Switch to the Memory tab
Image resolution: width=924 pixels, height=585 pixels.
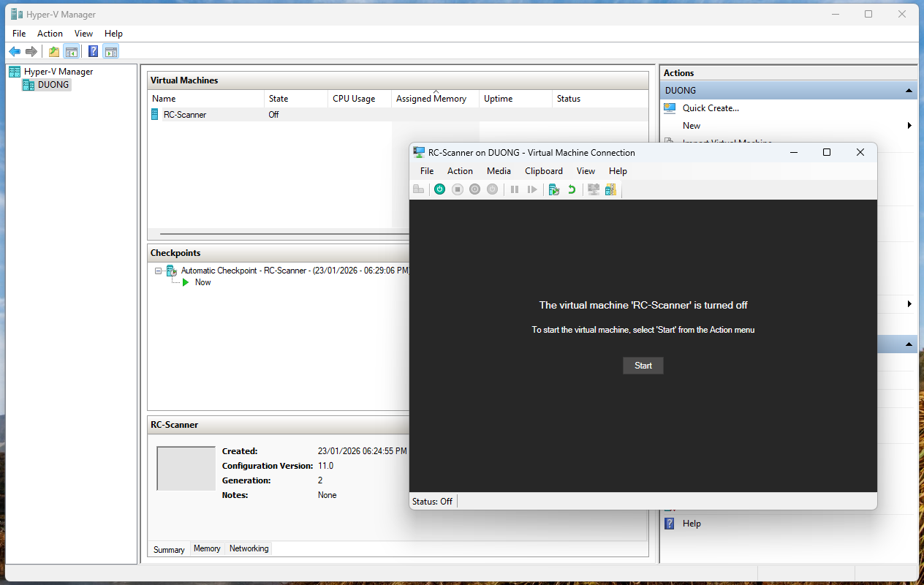click(207, 548)
